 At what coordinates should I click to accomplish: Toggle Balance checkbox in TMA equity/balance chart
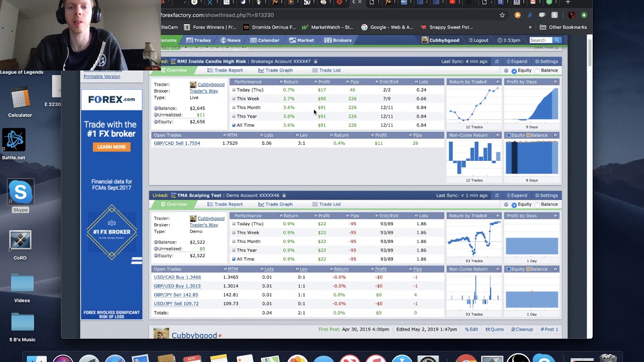pyautogui.click(x=528, y=269)
